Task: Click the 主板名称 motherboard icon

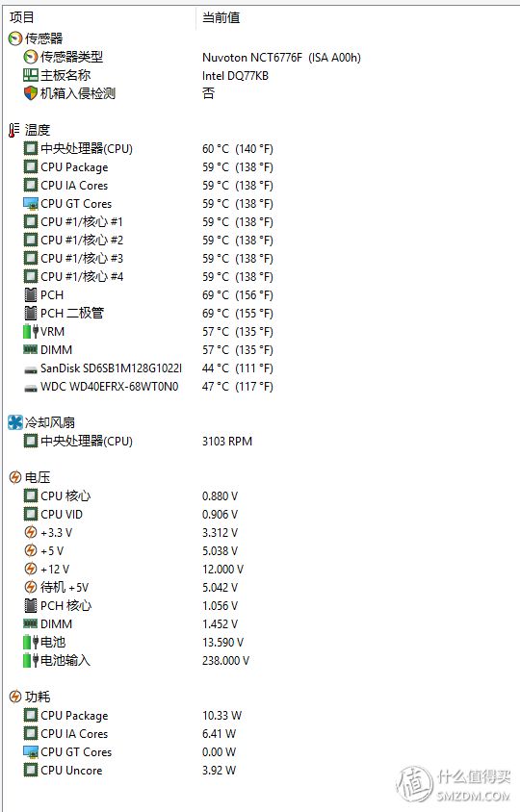Action: 31,75
